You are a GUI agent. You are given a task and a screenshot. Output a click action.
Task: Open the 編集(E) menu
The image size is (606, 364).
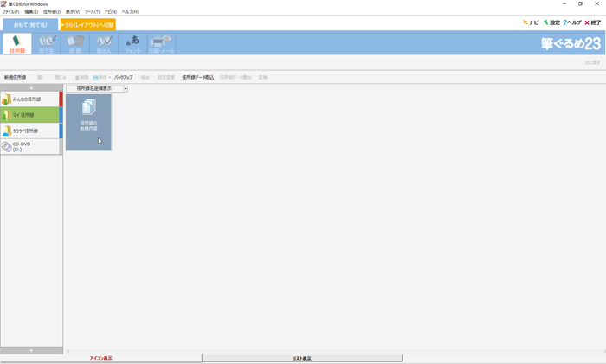[31, 12]
